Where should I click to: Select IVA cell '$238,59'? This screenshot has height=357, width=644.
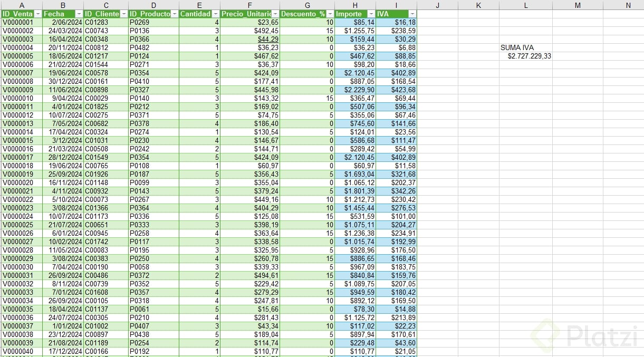point(396,31)
